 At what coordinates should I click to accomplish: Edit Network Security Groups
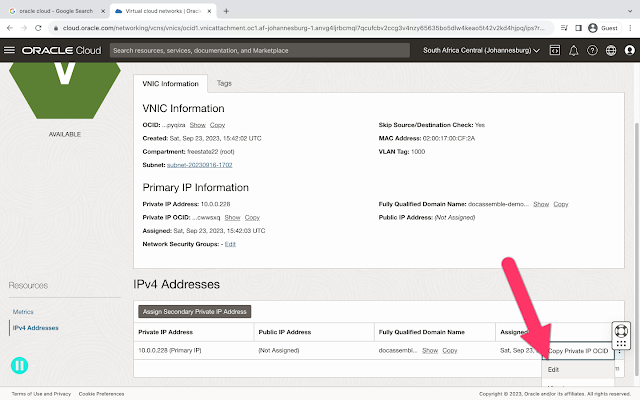[x=230, y=244]
